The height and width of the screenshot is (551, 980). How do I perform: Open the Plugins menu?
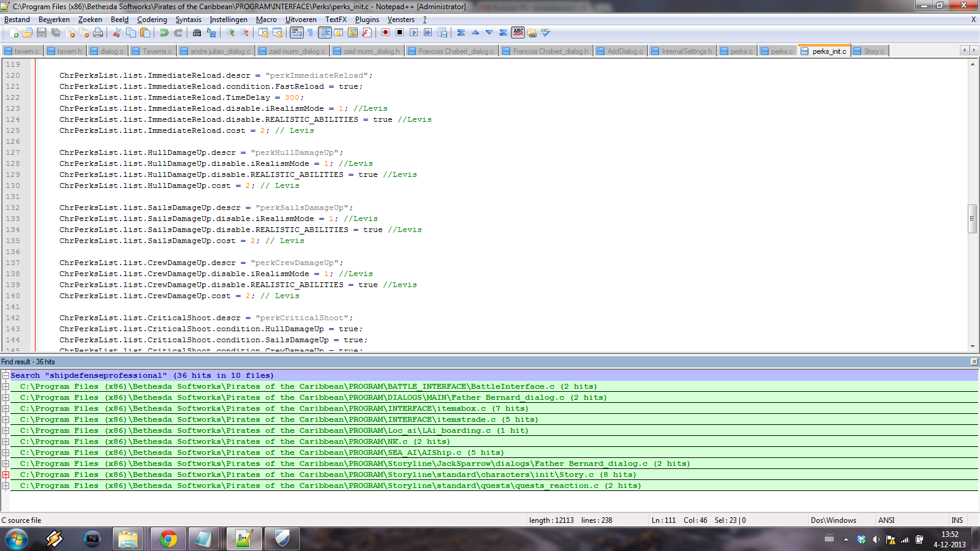coord(367,20)
